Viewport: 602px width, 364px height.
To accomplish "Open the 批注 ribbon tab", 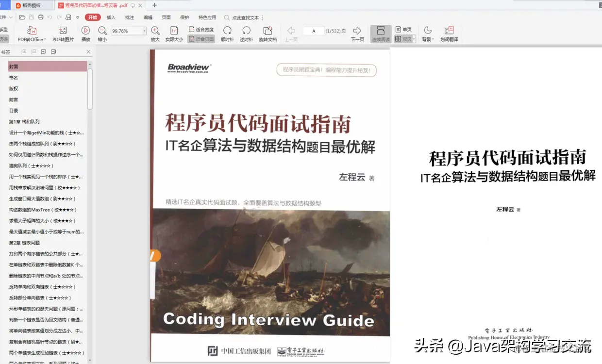I will (x=130, y=17).
